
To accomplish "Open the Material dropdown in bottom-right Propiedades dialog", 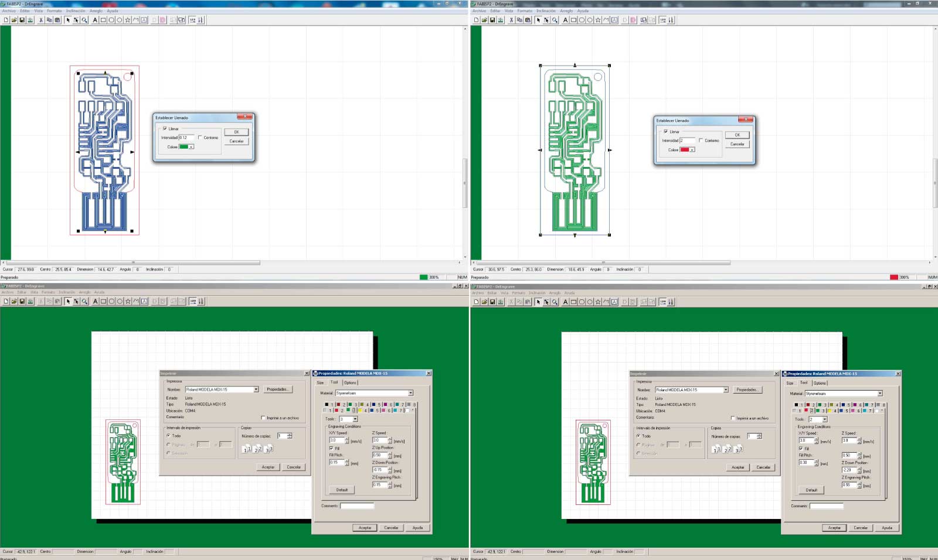I will 880,394.
